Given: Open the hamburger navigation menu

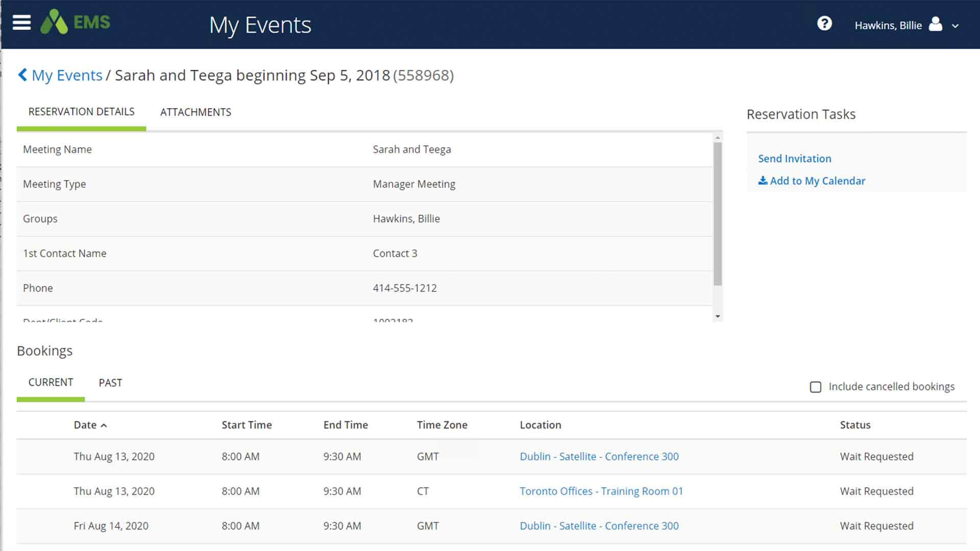Looking at the screenshot, I should point(21,23).
